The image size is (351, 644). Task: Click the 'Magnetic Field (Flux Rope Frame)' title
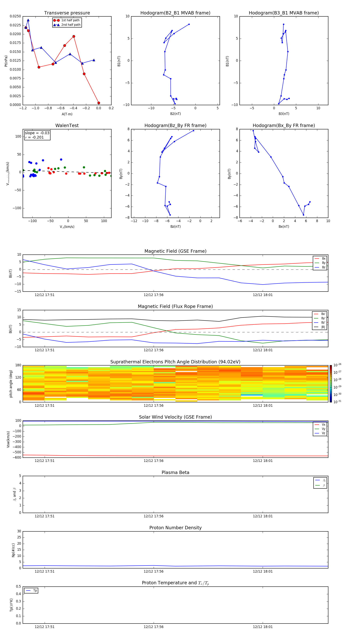175,307
